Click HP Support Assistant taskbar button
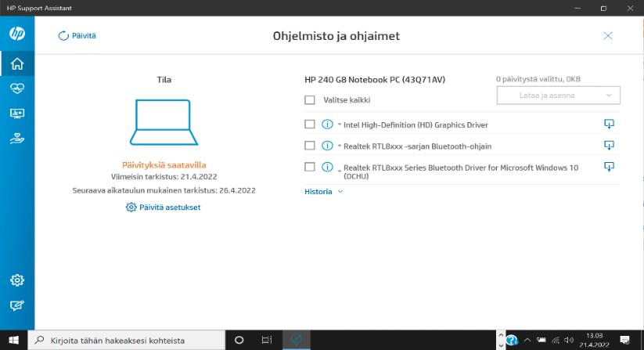This screenshot has width=644, height=350. point(296,340)
